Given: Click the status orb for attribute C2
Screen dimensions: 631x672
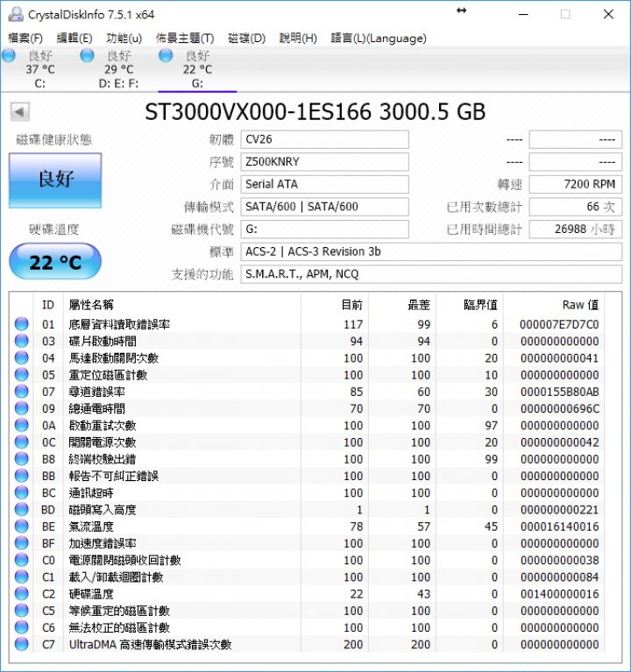Looking at the screenshot, I should 21,593.
